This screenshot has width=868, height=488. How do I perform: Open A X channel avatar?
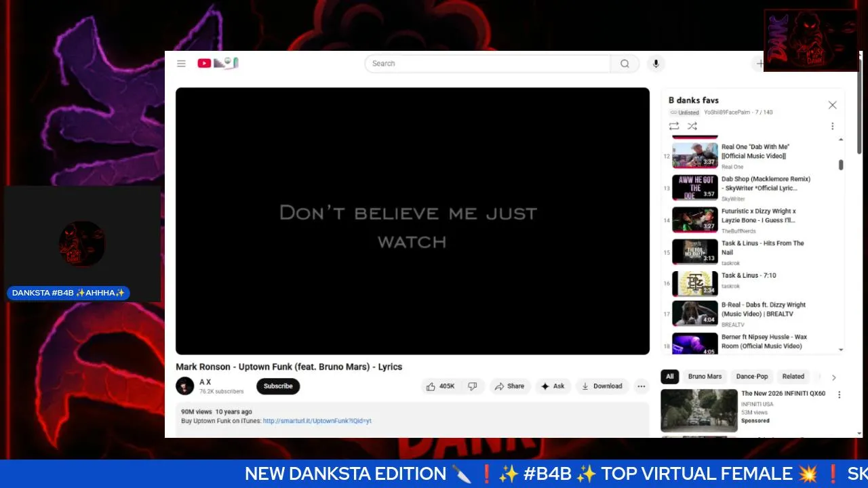[184, 386]
